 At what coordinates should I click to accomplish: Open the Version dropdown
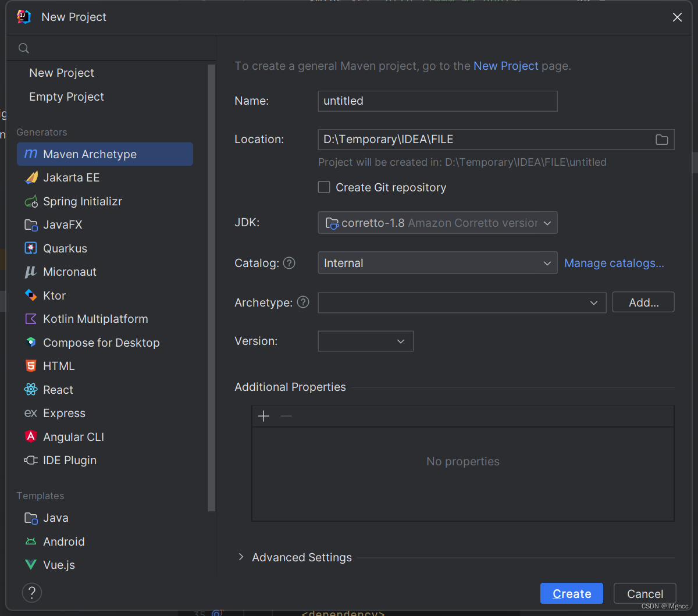coord(365,341)
